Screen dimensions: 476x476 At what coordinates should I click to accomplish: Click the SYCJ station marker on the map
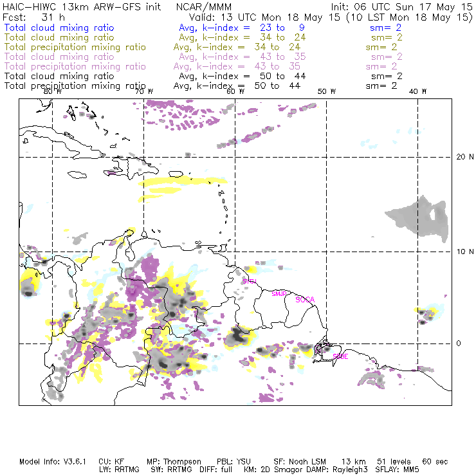[250, 281]
